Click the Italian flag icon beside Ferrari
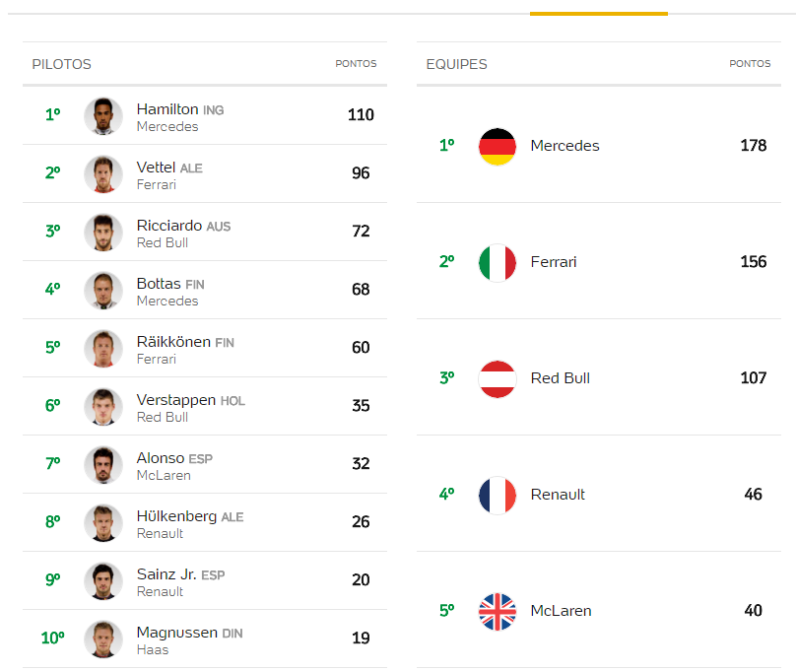This screenshot has width=796, height=672. click(x=497, y=263)
